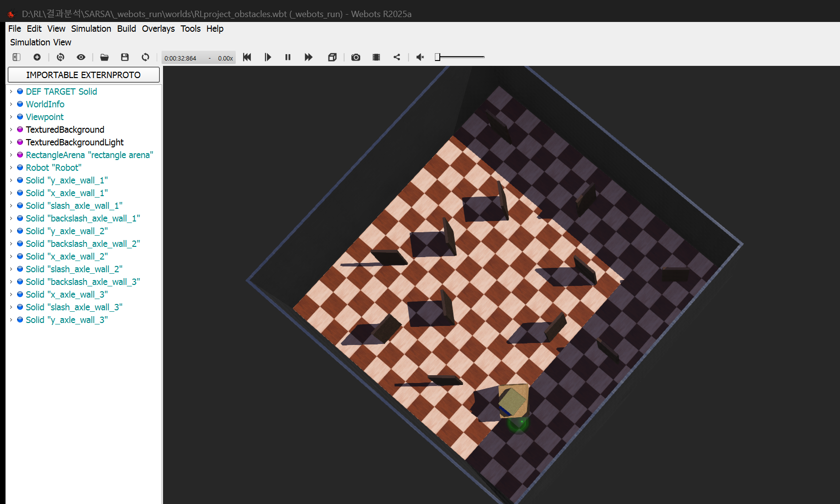840x504 pixels.
Task: Reset simulation with the rewind-to-start icon
Action: [x=247, y=57]
